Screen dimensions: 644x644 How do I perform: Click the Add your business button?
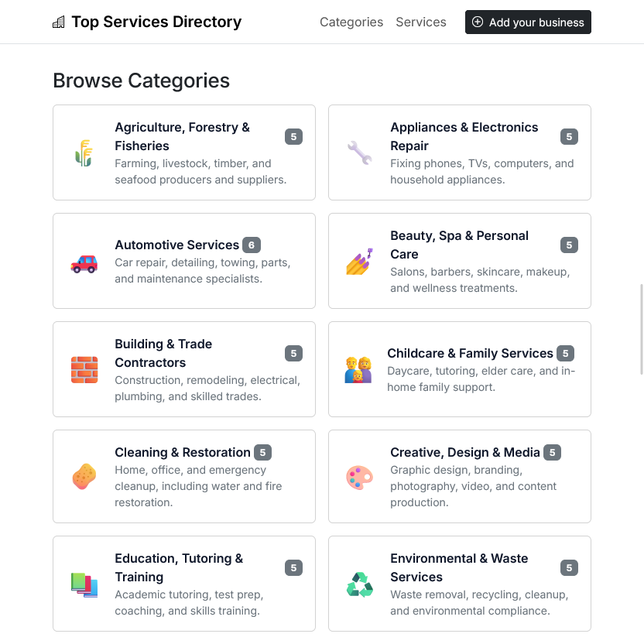coord(528,22)
